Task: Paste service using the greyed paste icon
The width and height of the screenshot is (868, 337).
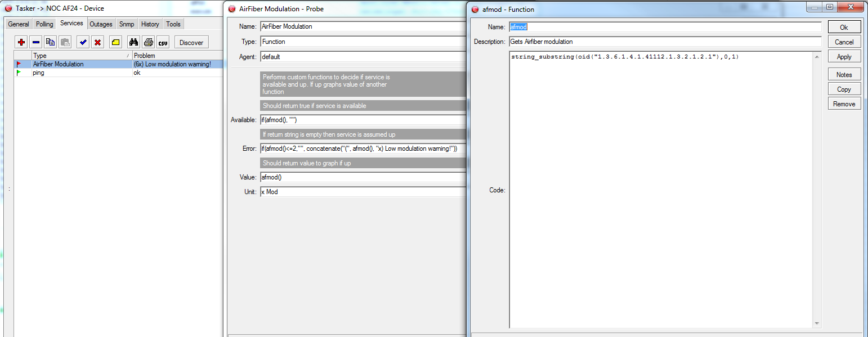Action: 65,42
